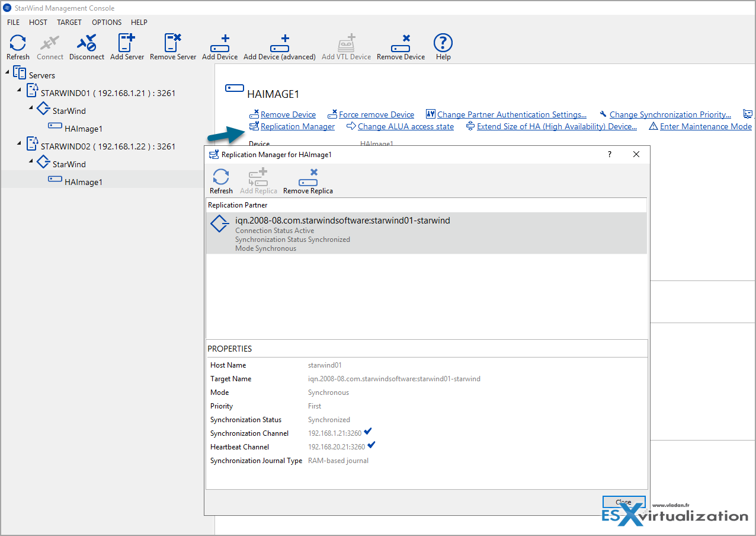Screen dimensions: 756x536
Task: Select HAImage1 under STARWIND02 in tree
Action: (84, 182)
